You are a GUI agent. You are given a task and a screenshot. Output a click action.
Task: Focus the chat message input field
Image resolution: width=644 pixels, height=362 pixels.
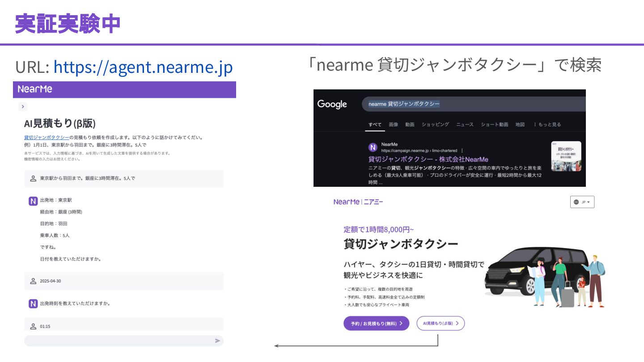tap(124, 341)
